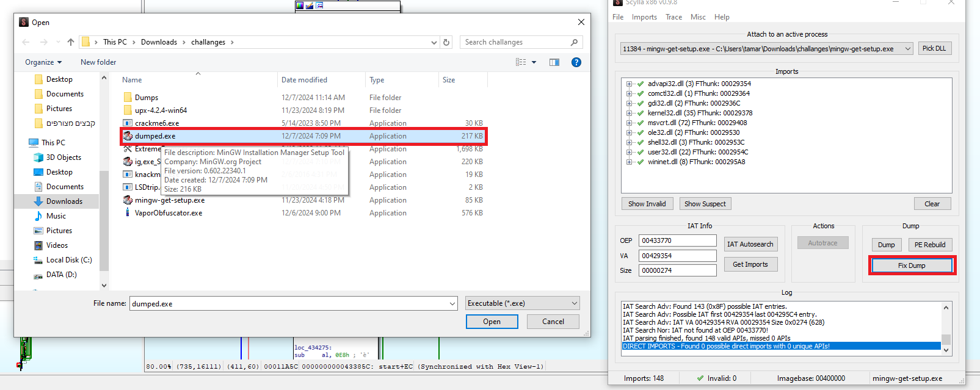The width and height of the screenshot is (980, 390).
Task: Open Scylla Help menu
Action: point(722,17)
